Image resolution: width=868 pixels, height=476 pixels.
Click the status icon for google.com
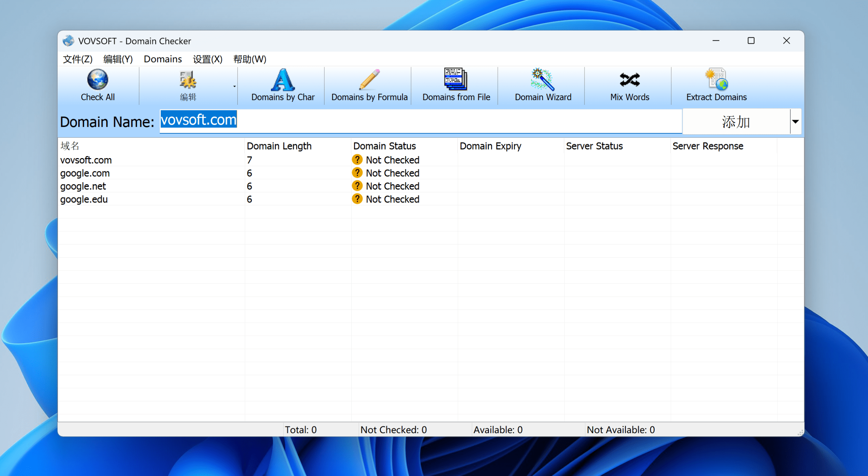tap(357, 173)
